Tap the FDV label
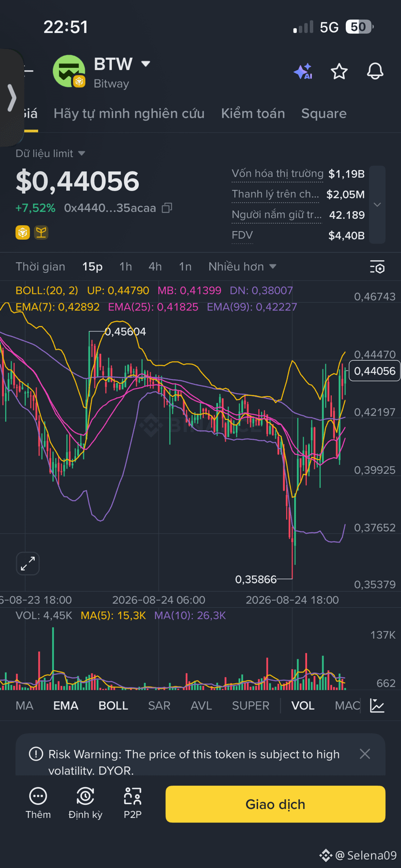401x868 pixels. (242, 235)
